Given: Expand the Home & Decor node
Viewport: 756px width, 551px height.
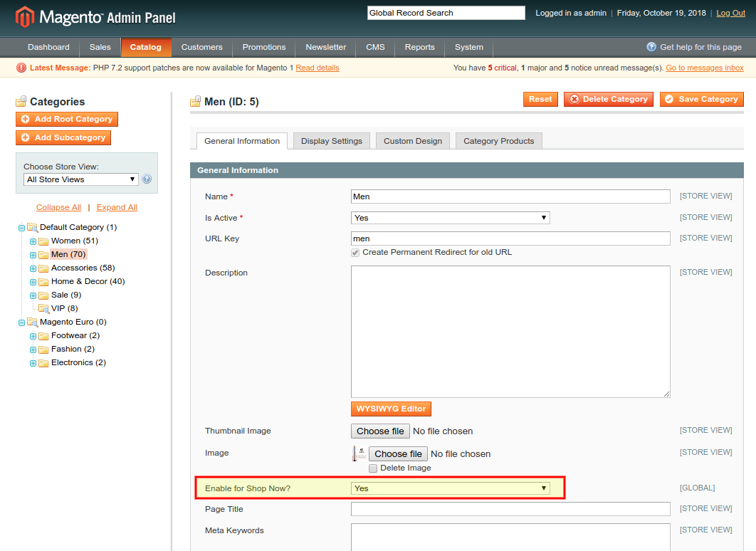Looking at the screenshot, I should coord(33,281).
